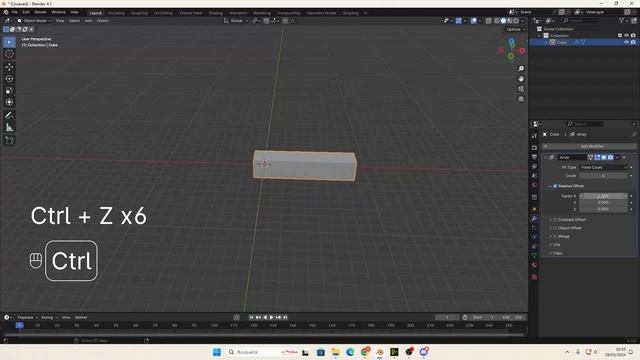The height and width of the screenshot is (360, 640).
Task: Select the Transform tool
Action: [x=9, y=102]
